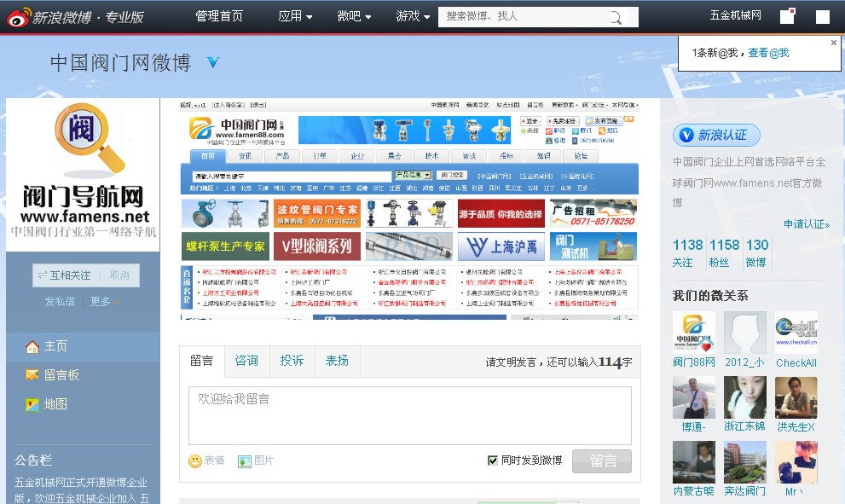Expand the 游戏 dropdown menu
This screenshot has width=845, height=504.
point(413,16)
